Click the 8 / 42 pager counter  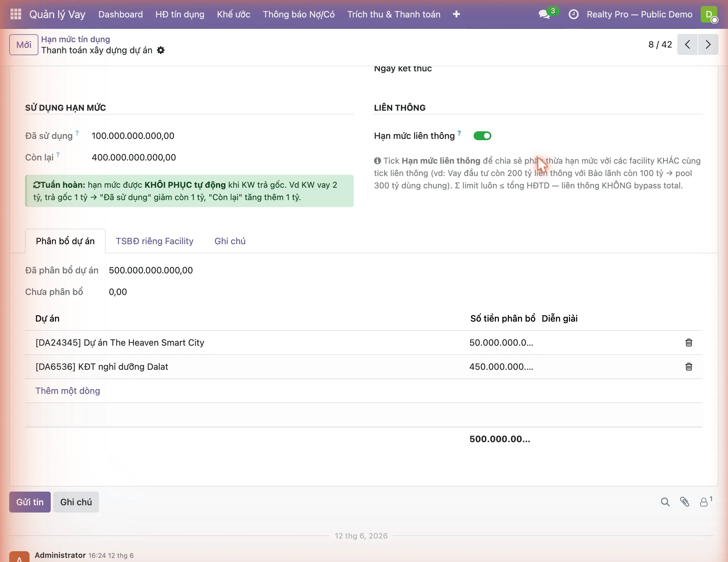(x=660, y=44)
